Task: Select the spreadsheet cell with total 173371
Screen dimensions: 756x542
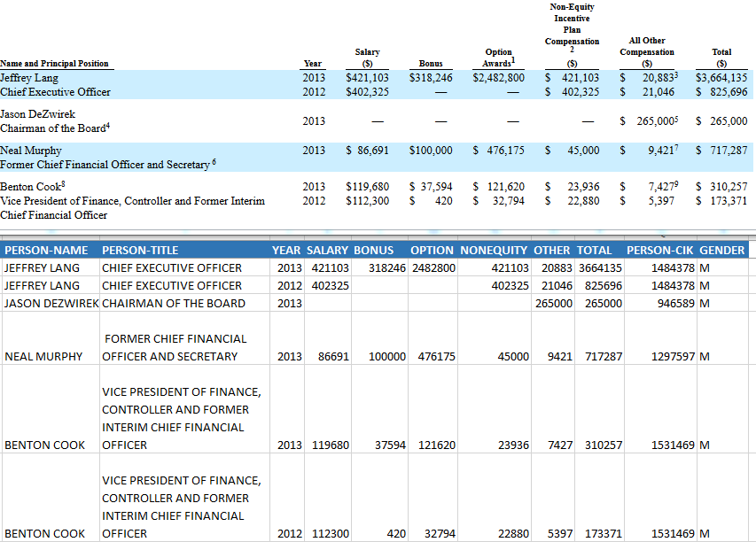Action: point(603,533)
